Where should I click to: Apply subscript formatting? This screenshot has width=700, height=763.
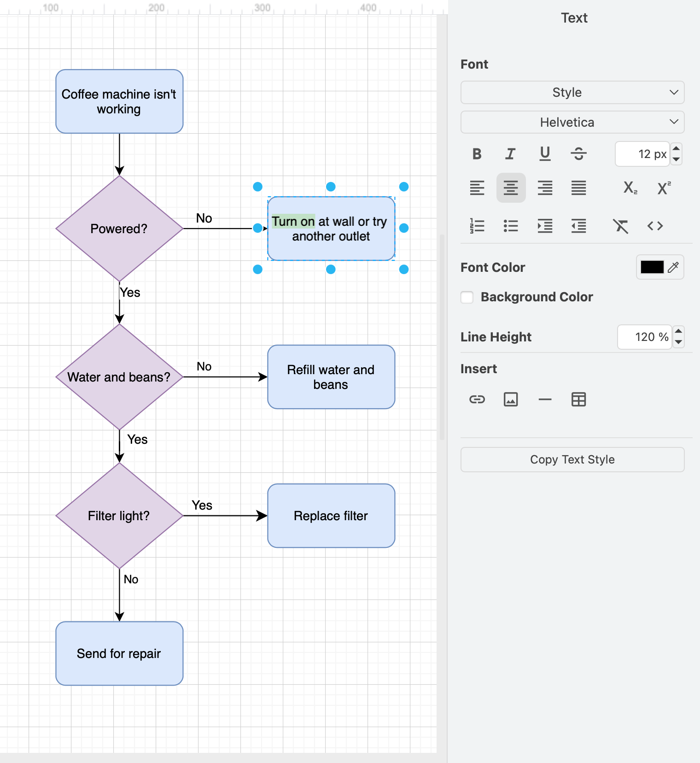630,188
